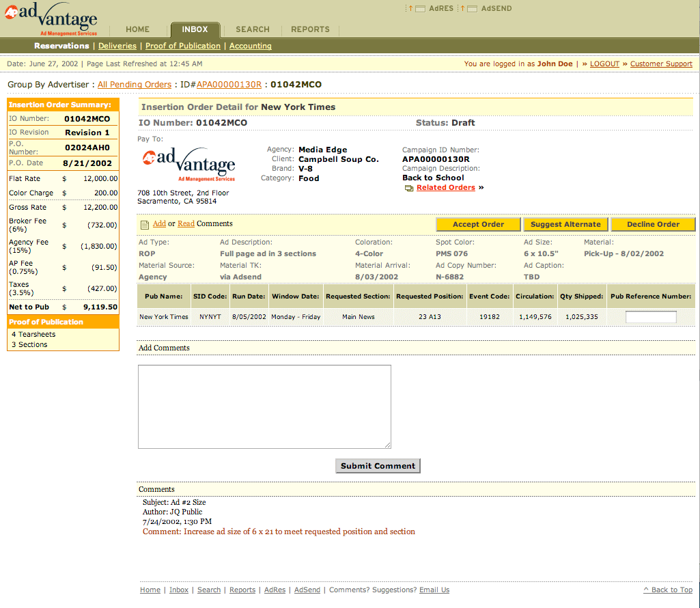The width and height of the screenshot is (700, 608).
Task: Click the Gross Rate amount 12,200.00
Action: tap(100, 207)
